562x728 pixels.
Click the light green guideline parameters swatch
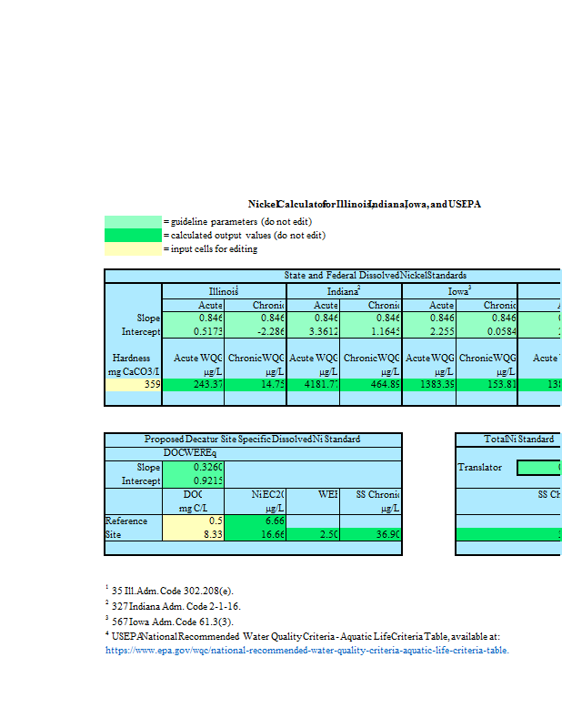[x=133, y=222]
